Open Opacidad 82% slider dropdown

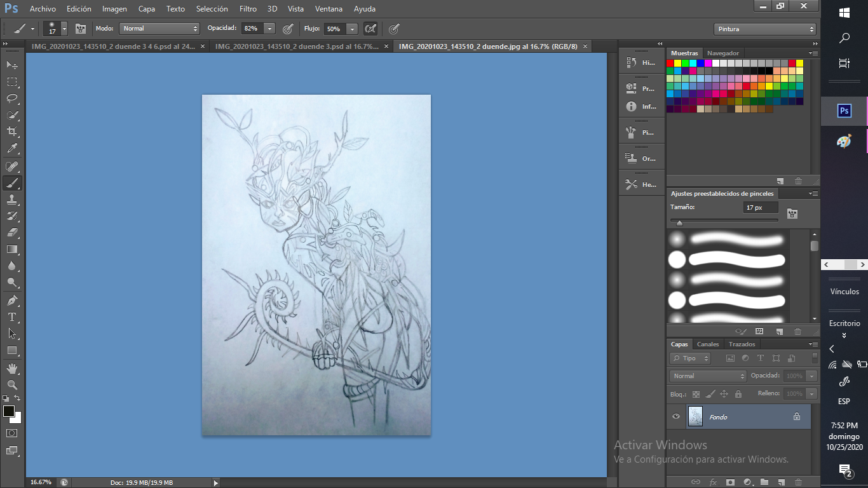[x=269, y=29]
